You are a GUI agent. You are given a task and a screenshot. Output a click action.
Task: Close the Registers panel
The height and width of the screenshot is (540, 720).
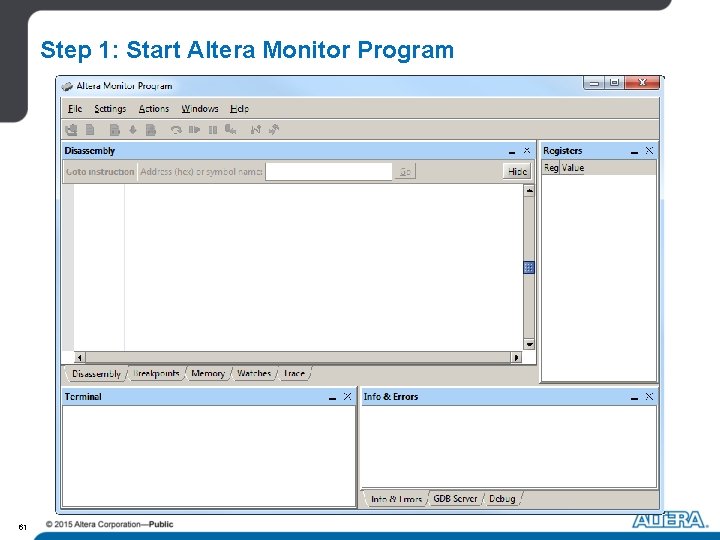point(649,150)
